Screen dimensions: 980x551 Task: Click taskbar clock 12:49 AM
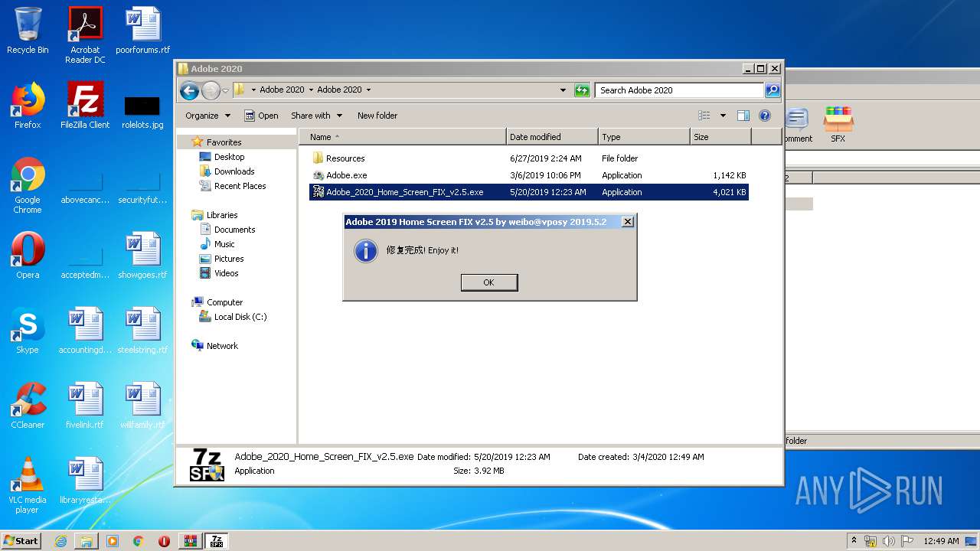coord(941,541)
